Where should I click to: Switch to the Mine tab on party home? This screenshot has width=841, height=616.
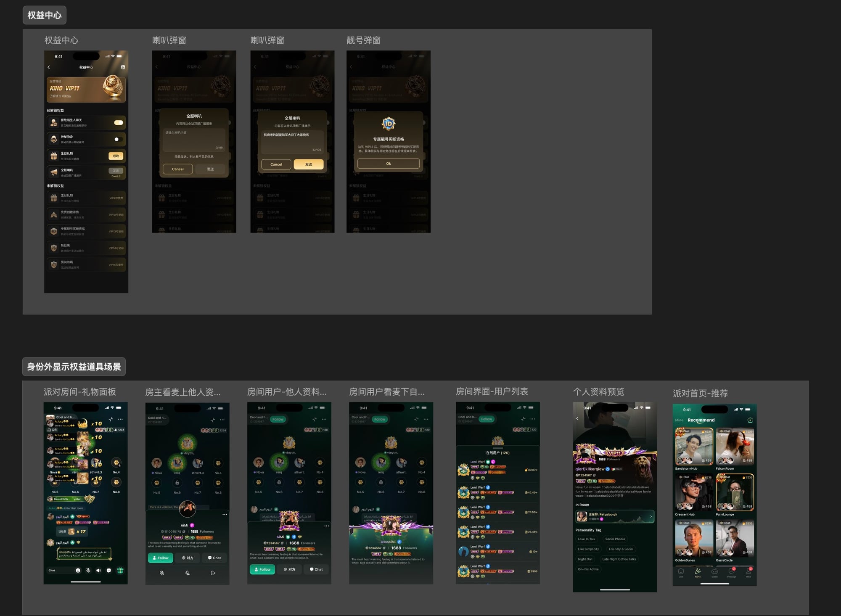[x=679, y=420]
